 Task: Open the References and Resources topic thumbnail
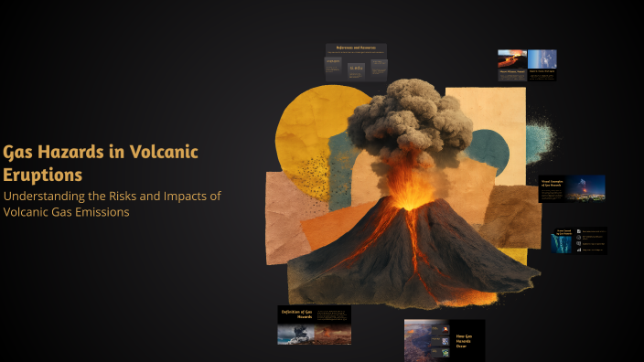point(356,62)
